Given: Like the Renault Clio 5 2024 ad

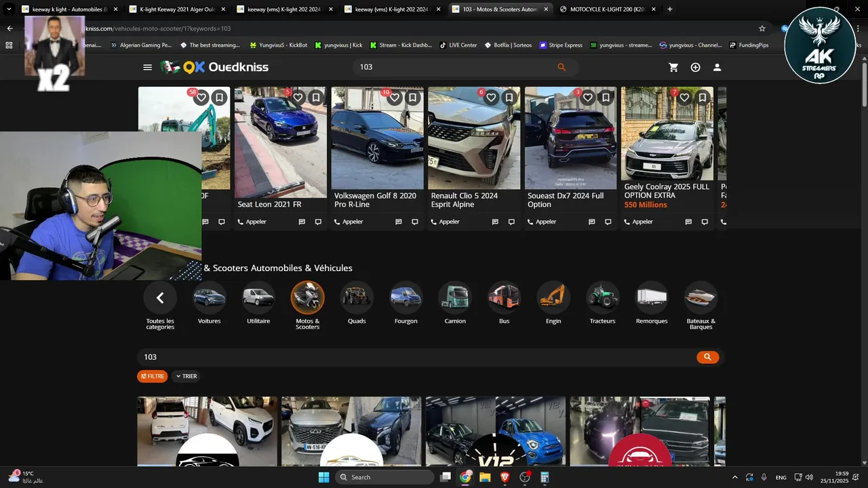Looking at the screenshot, I should [x=491, y=98].
